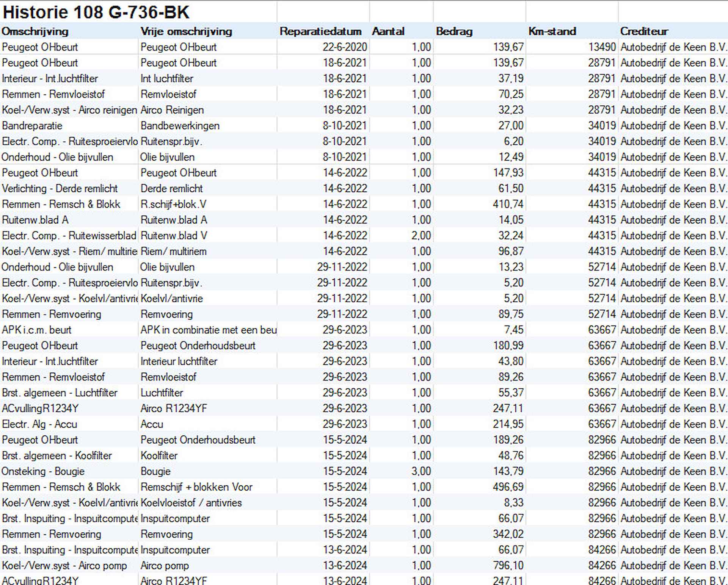Select quantity 2,00
Viewport: 728px width, 585px height.
click(421, 236)
